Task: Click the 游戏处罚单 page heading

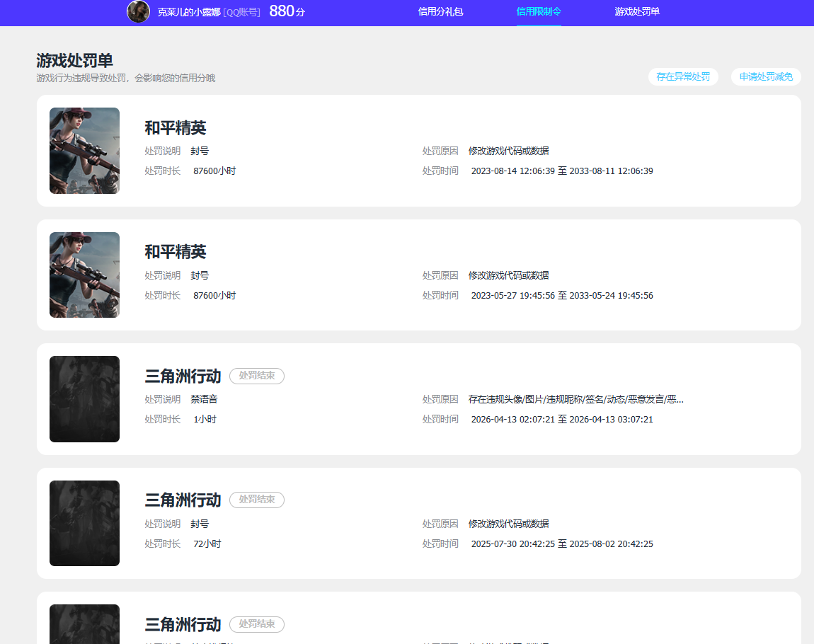Action: (75, 60)
